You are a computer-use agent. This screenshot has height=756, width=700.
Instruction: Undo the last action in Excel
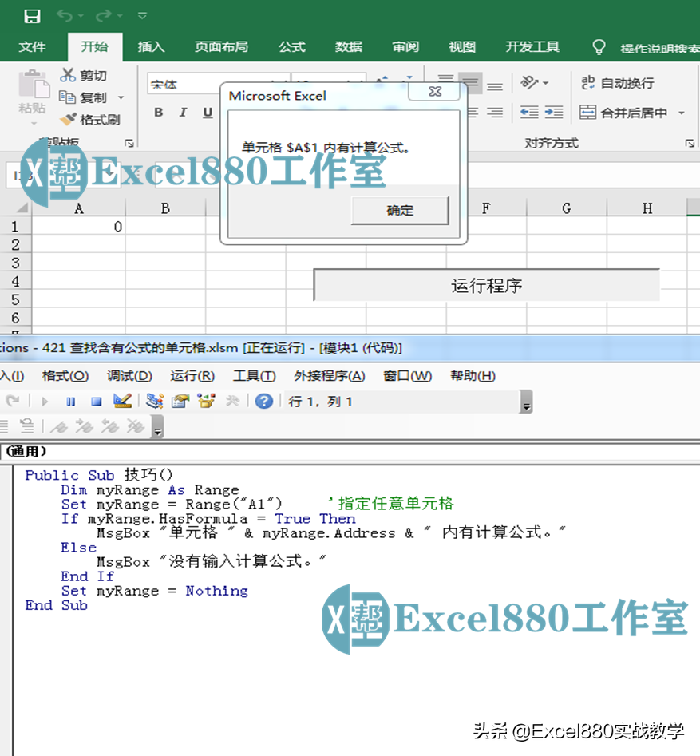(65, 16)
